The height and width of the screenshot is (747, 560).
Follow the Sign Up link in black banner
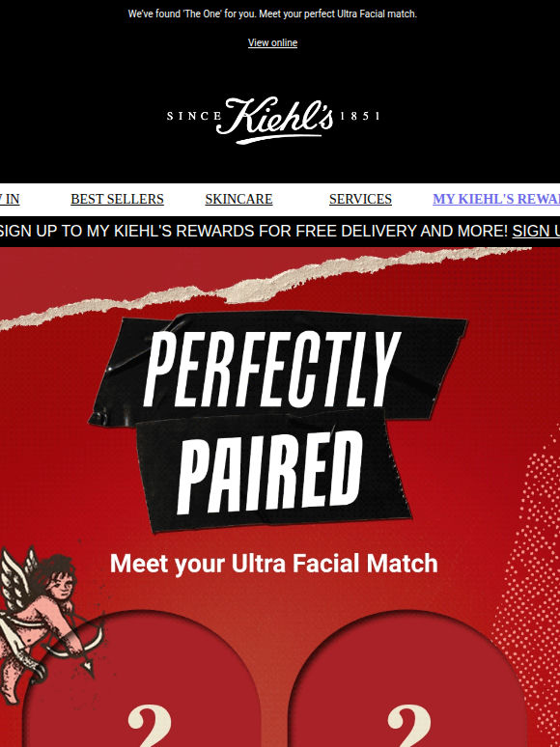[x=536, y=231]
